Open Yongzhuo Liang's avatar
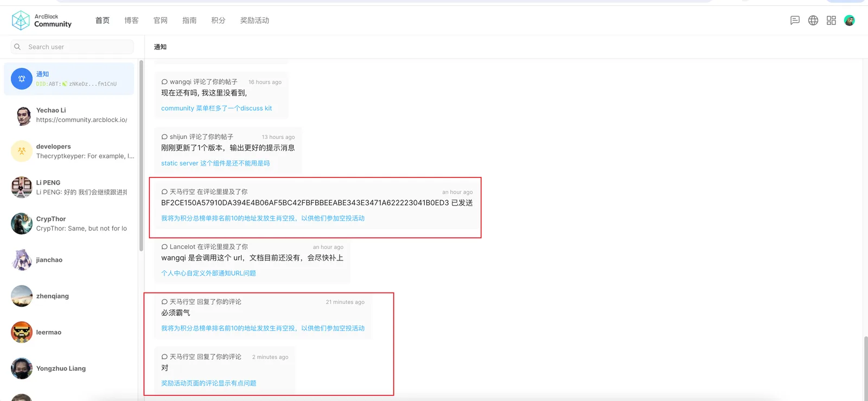This screenshot has height=401, width=868. (x=22, y=368)
